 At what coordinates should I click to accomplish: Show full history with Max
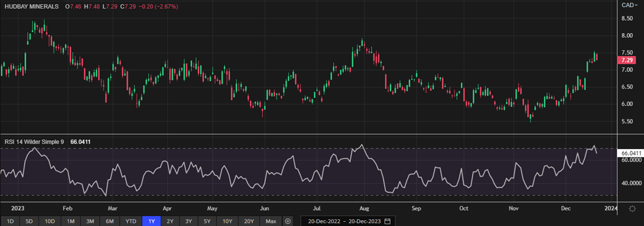coord(271,221)
